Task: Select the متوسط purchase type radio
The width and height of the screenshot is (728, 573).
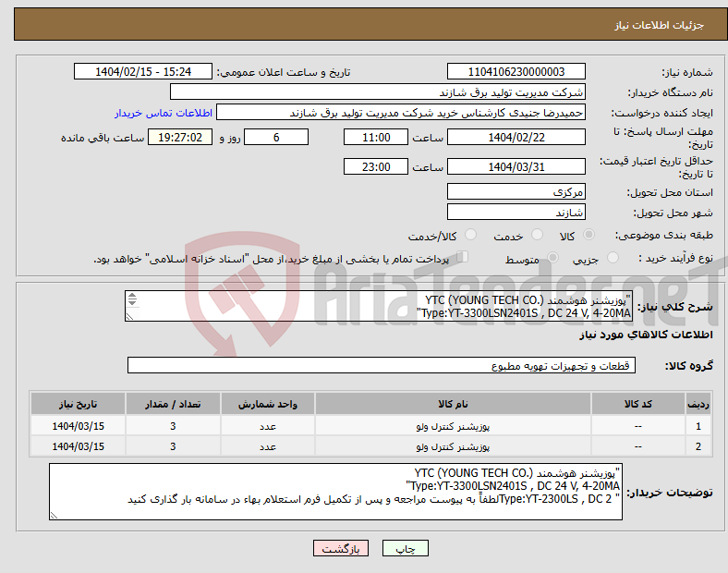Action: (x=552, y=257)
